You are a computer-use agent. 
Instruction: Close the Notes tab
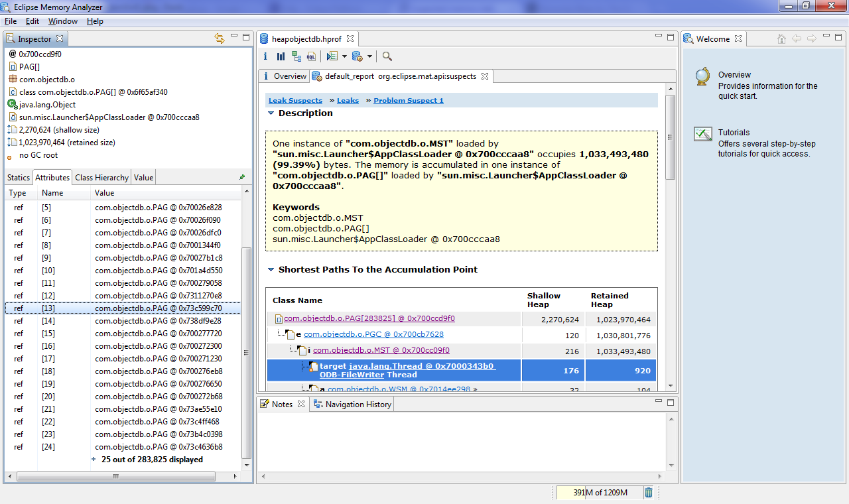[x=300, y=404]
